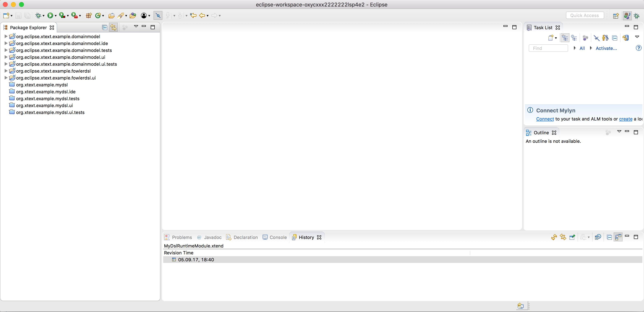Toggle Pin this History view
This screenshot has height=312, width=644.
(572, 237)
